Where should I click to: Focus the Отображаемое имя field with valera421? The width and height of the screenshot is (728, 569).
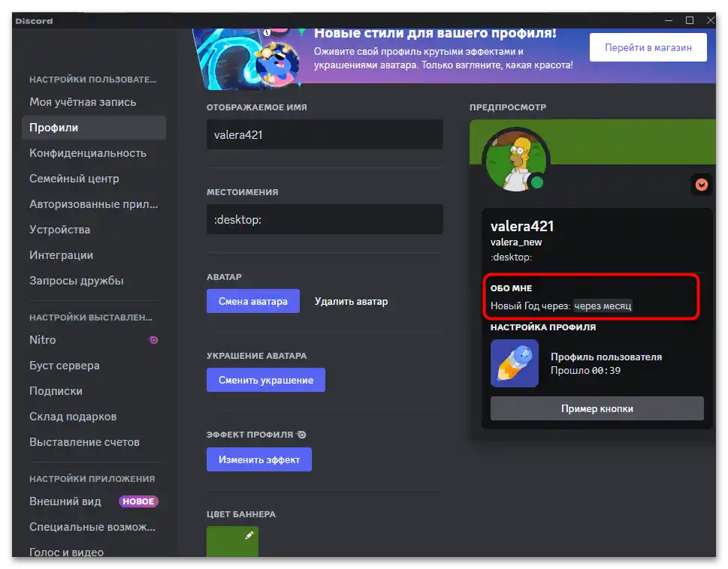[x=325, y=135]
